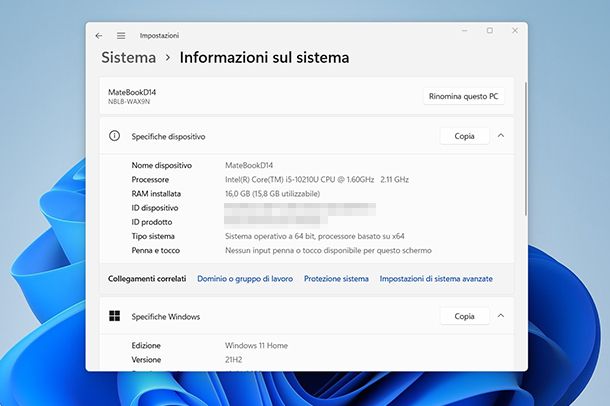Viewport: 610px width, 406px height.
Task: Open Dominio o gruppo di lavoro link
Action: point(245,278)
